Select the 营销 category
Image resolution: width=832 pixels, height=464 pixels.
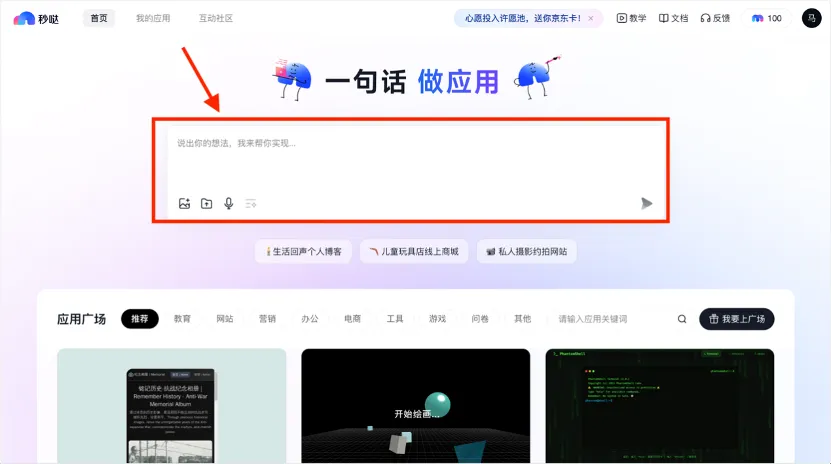coord(267,319)
